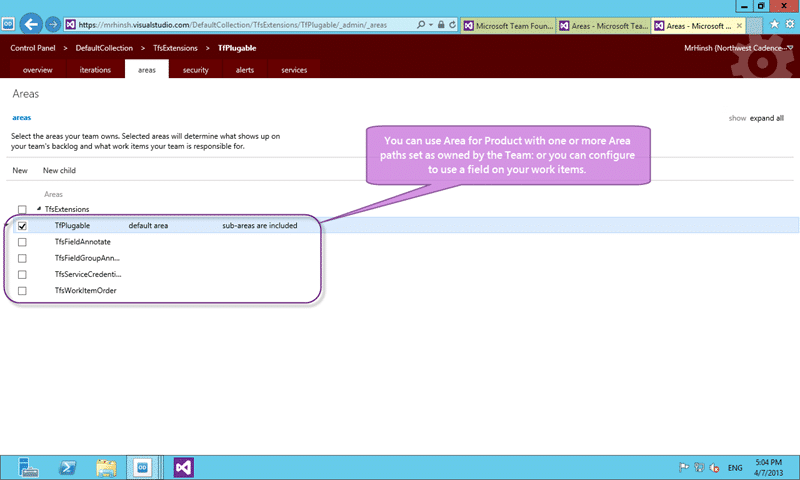800x480 pixels.
Task: Open the MrHinsh user account dropdown
Action: point(738,48)
